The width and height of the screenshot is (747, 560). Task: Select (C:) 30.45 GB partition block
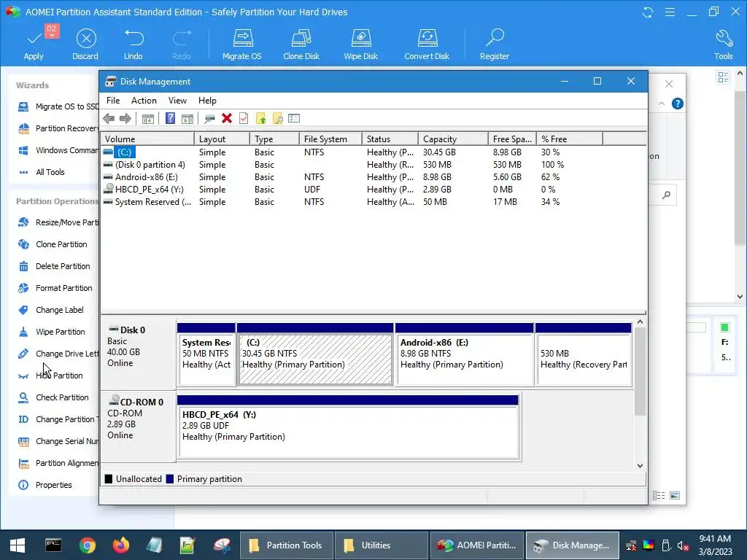pyautogui.click(x=315, y=354)
